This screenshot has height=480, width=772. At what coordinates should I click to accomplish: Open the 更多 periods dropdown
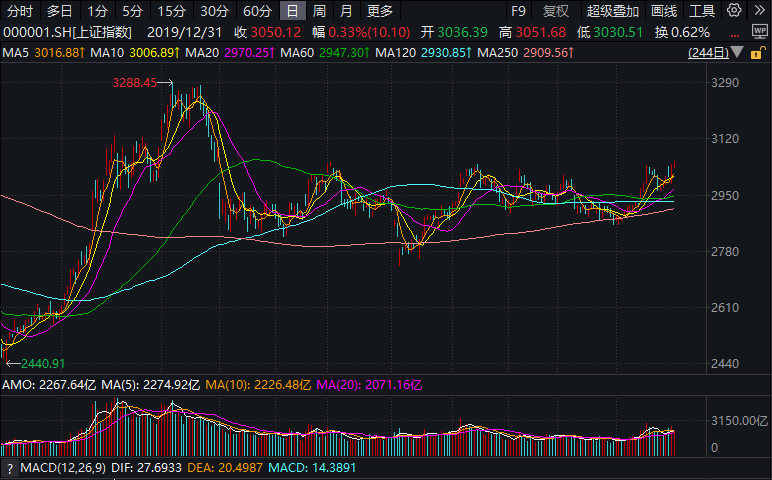(380, 11)
